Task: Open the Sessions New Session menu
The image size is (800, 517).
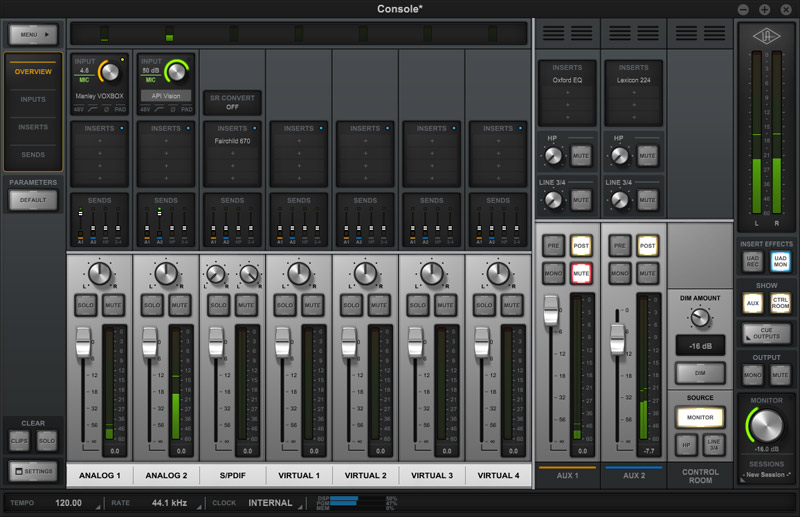Action: (765, 475)
